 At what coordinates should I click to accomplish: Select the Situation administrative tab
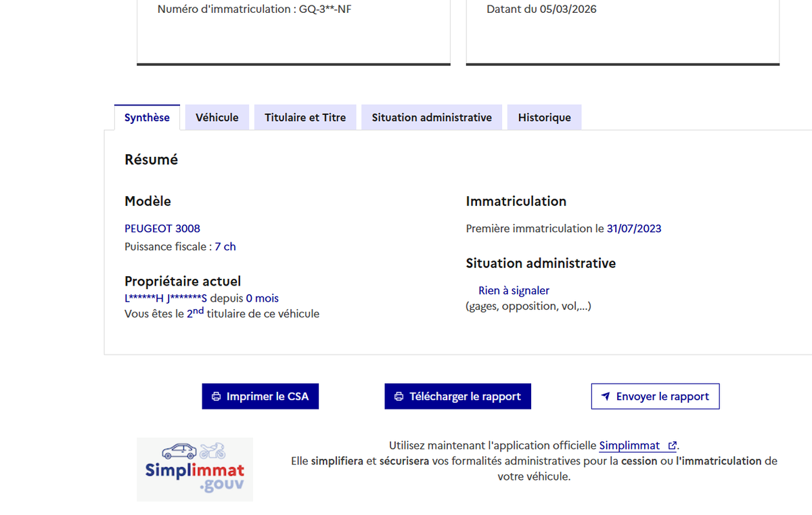point(432,117)
